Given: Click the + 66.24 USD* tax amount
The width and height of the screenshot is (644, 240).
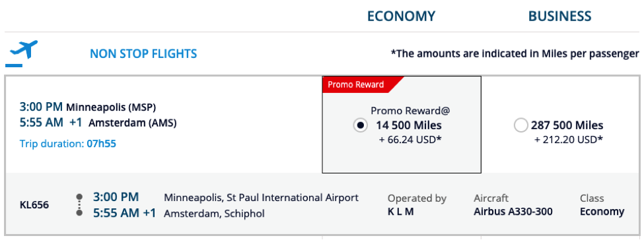Looking at the screenshot, I should click(410, 140).
